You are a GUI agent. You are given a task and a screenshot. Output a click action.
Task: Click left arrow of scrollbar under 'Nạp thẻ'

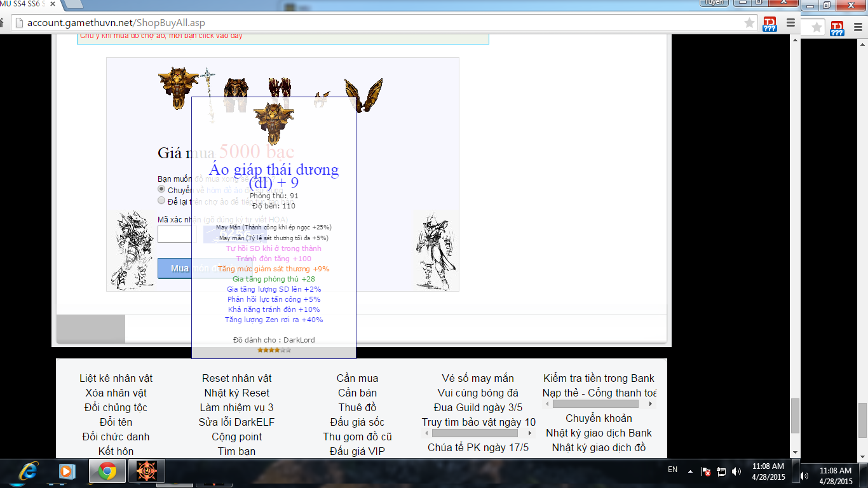click(546, 404)
